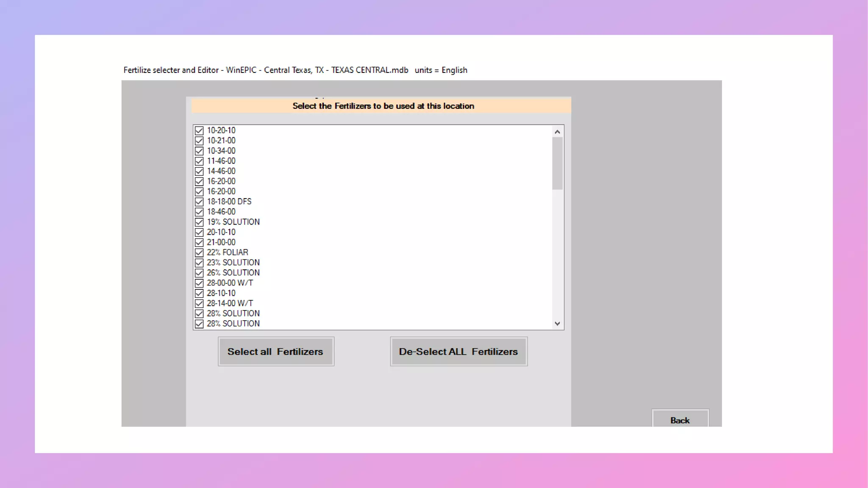Click the list's scroll up arrow
Image resolution: width=868 pixels, height=488 pixels.
(x=557, y=132)
